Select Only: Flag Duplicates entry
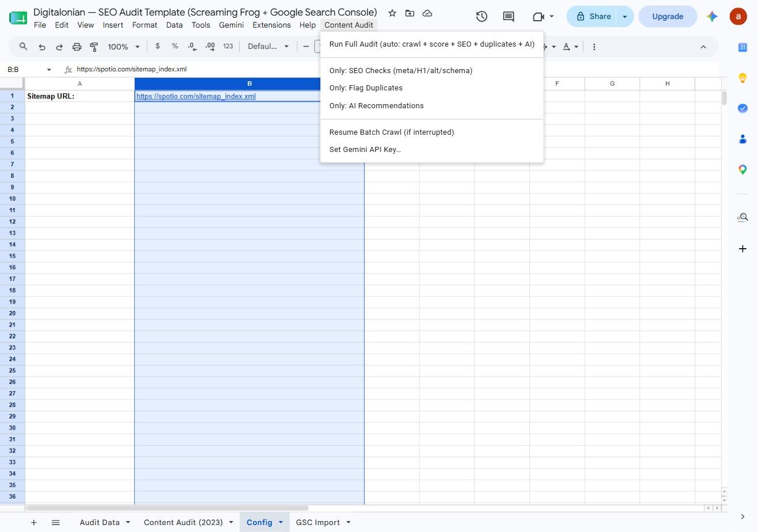758x532 pixels. coord(432,88)
